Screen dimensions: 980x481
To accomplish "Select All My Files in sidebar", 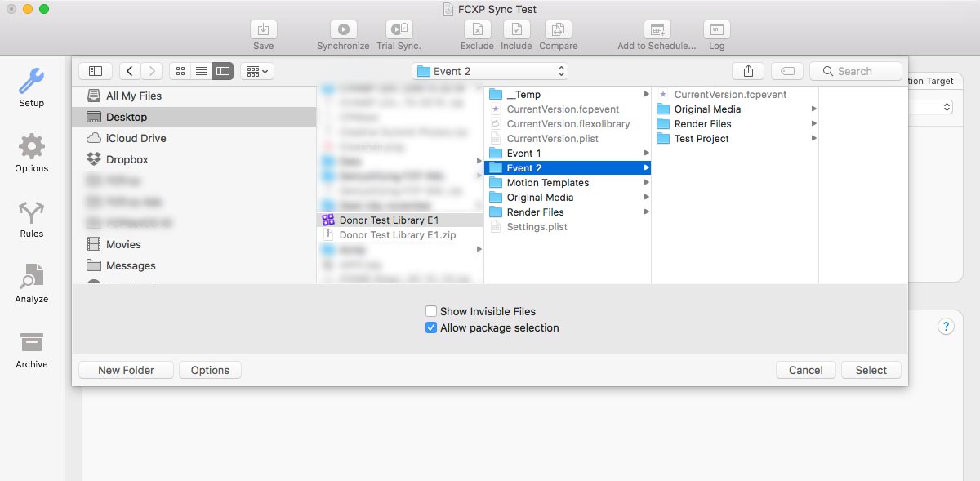I will point(194,96).
